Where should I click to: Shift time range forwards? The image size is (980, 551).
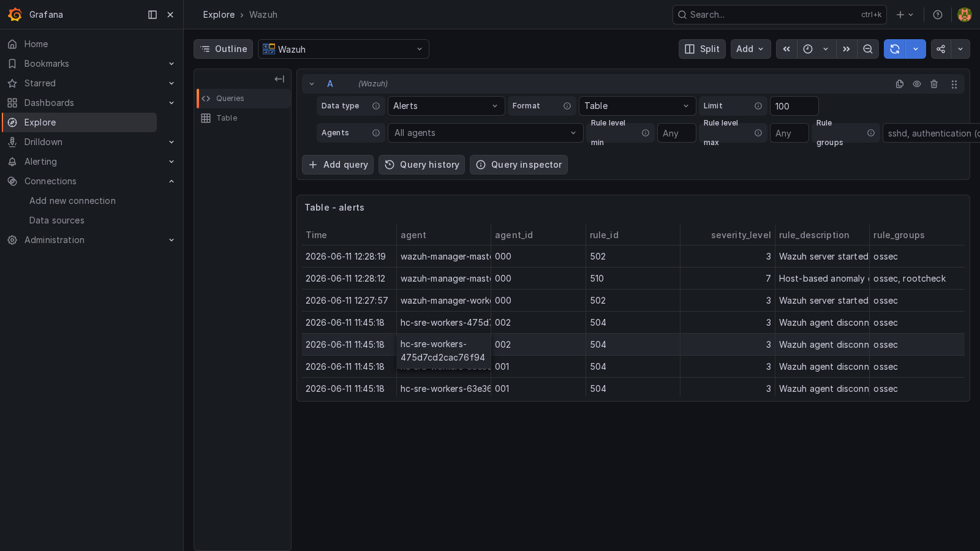pyautogui.click(x=846, y=49)
